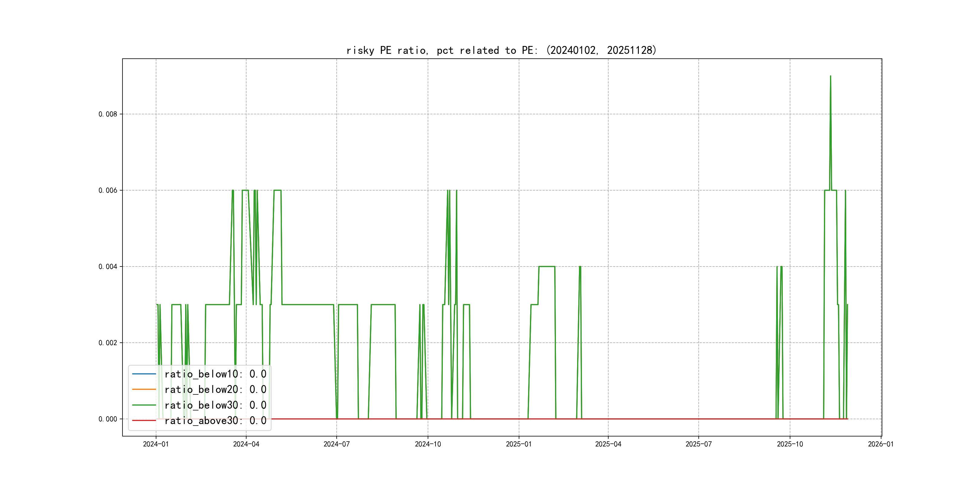The height and width of the screenshot is (490, 980).
Task: Click the 0.000 y-axis tick label
Action: [x=108, y=419]
